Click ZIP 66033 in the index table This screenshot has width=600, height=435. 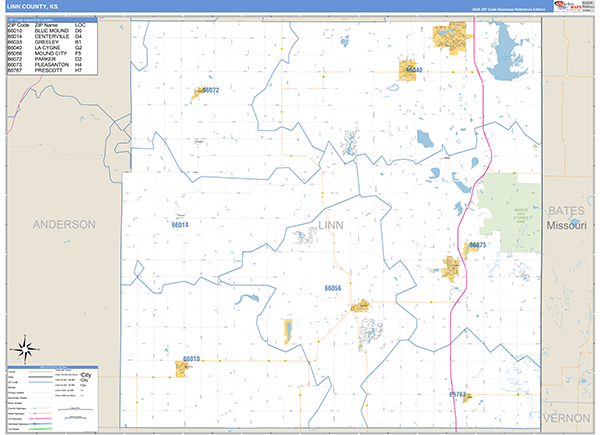[15, 42]
